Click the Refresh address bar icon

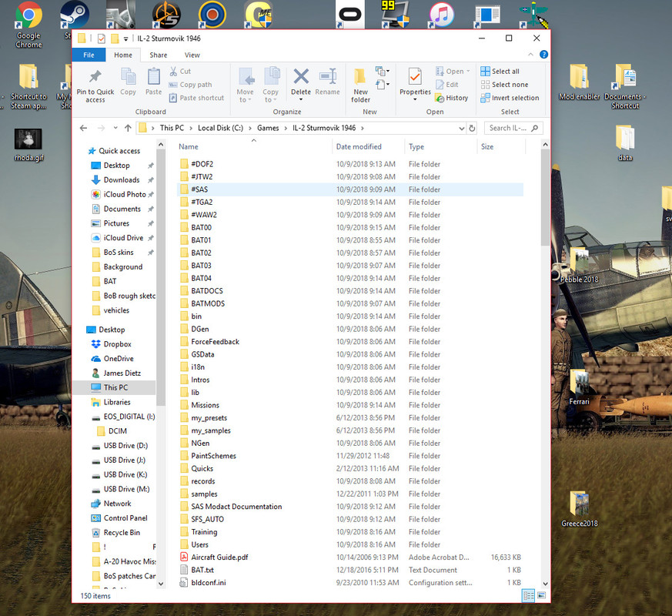pos(472,128)
